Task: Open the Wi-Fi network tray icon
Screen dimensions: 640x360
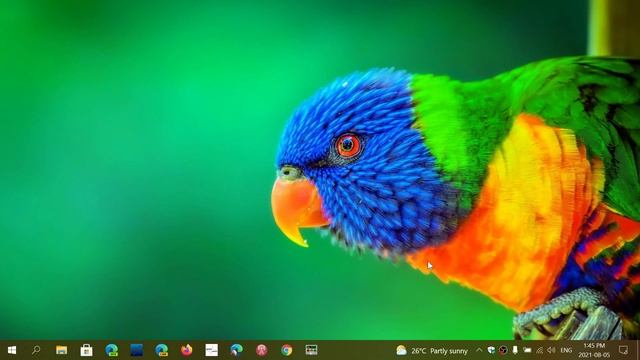Action: (540, 351)
